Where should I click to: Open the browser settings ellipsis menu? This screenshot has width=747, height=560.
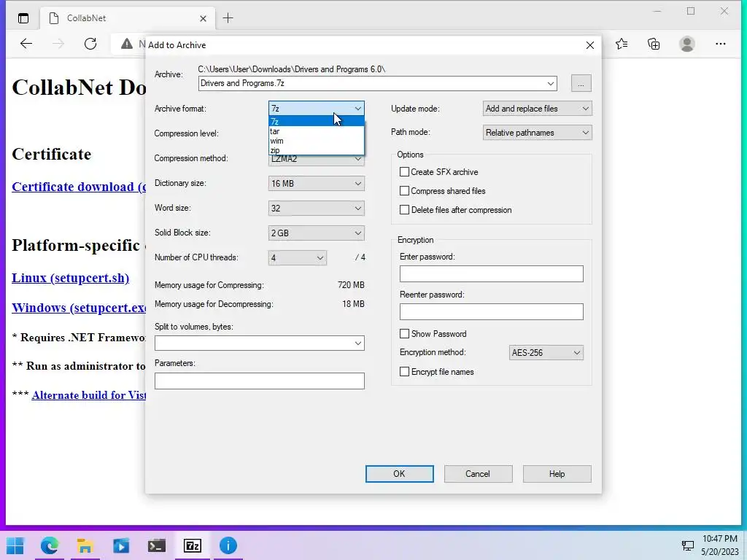pyautogui.click(x=720, y=44)
